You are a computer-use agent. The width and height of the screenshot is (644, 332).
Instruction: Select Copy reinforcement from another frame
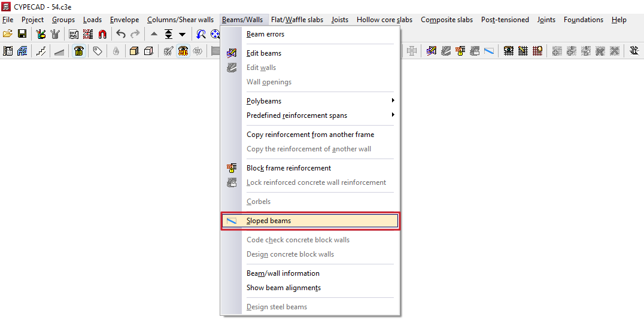point(310,134)
